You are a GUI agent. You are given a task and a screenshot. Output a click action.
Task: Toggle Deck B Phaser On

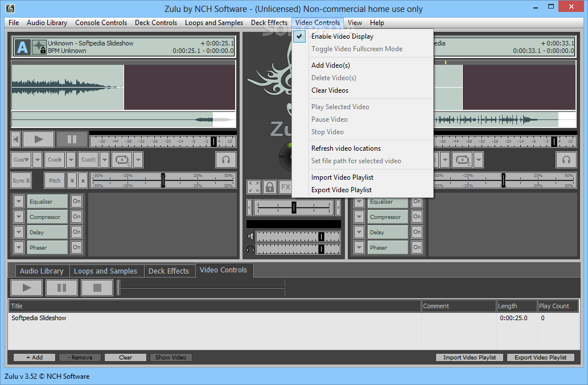[417, 247]
